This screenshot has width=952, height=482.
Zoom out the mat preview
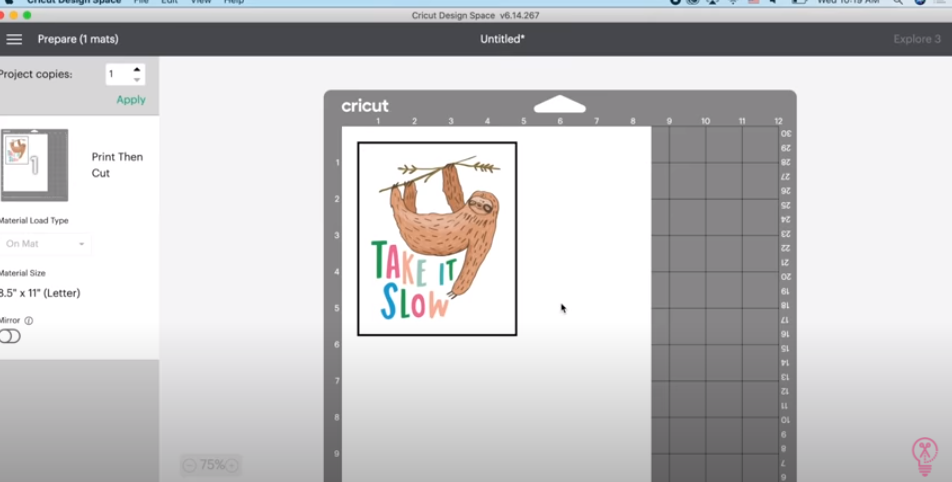[x=189, y=466]
